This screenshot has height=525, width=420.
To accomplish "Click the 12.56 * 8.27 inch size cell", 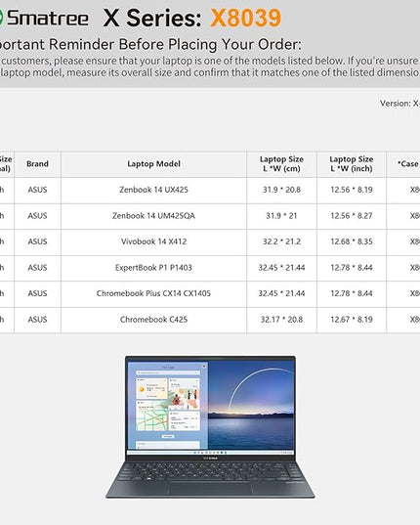I will pos(352,216).
